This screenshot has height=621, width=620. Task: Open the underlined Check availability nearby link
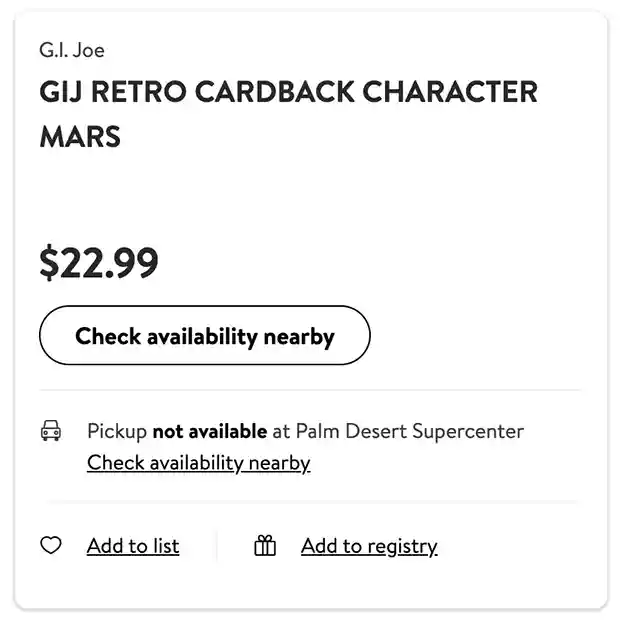198,463
